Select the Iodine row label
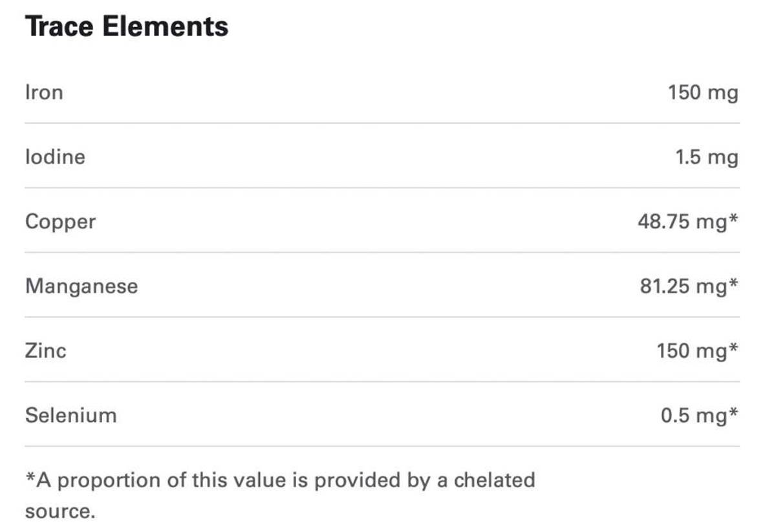776x532 pixels. pos(55,157)
